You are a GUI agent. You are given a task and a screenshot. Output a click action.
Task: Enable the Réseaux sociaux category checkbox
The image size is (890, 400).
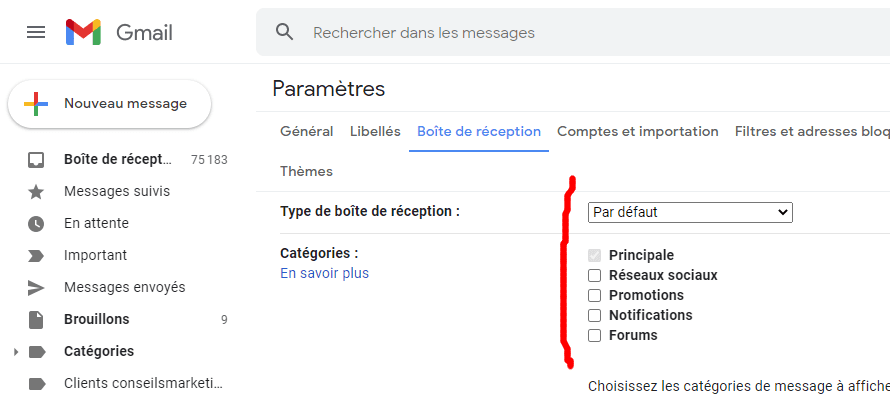tap(594, 276)
